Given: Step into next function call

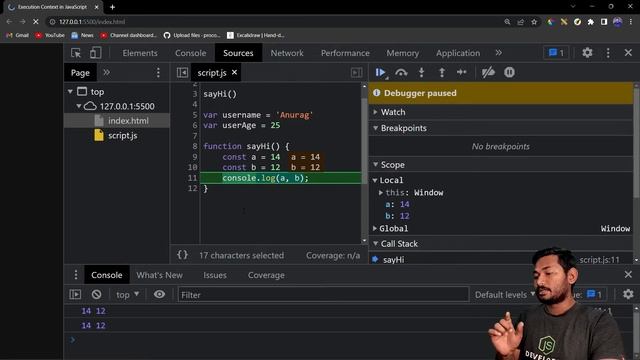Looking at the screenshot, I should click(422, 73).
